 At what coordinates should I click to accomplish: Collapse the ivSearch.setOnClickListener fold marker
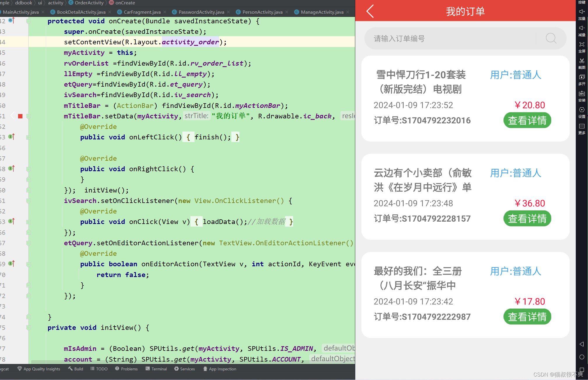coord(28,201)
